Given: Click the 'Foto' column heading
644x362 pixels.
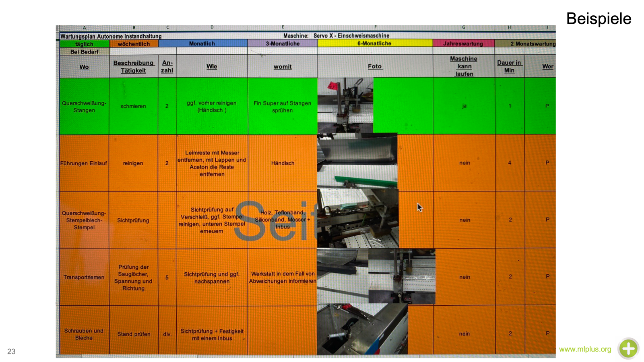Looking at the screenshot, I should click(x=375, y=66).
